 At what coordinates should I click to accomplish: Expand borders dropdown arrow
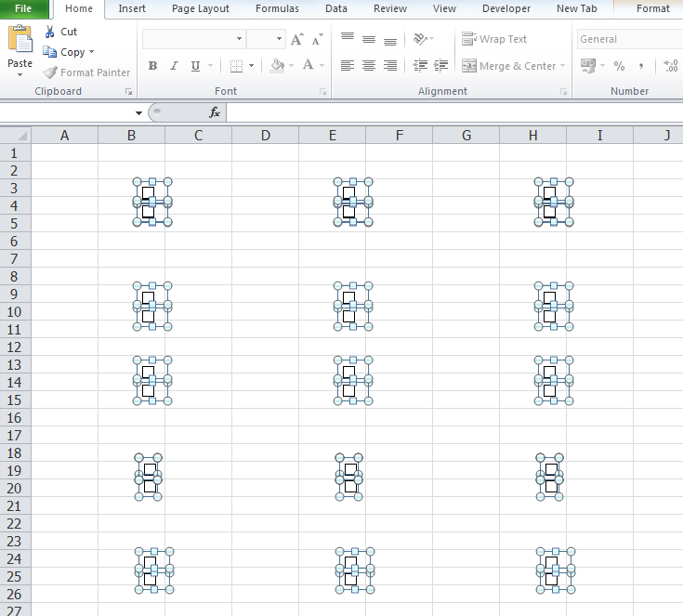251,66
